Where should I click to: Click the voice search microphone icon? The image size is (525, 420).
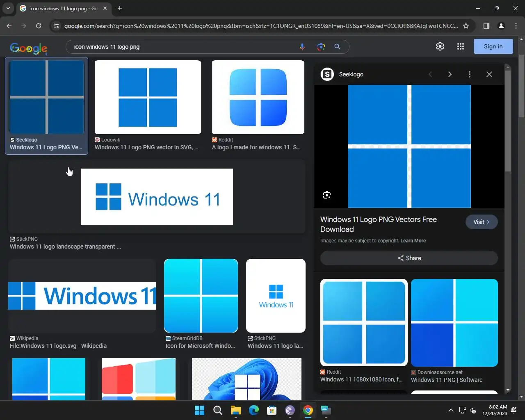[x=302, y=47]
